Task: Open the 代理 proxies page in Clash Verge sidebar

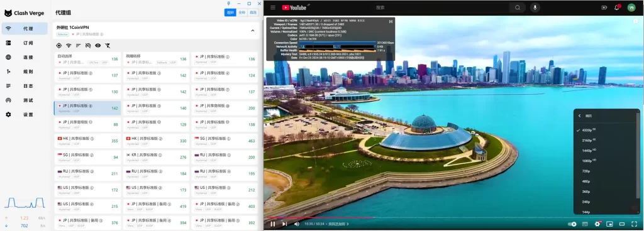Action: [x=25, y=29]
